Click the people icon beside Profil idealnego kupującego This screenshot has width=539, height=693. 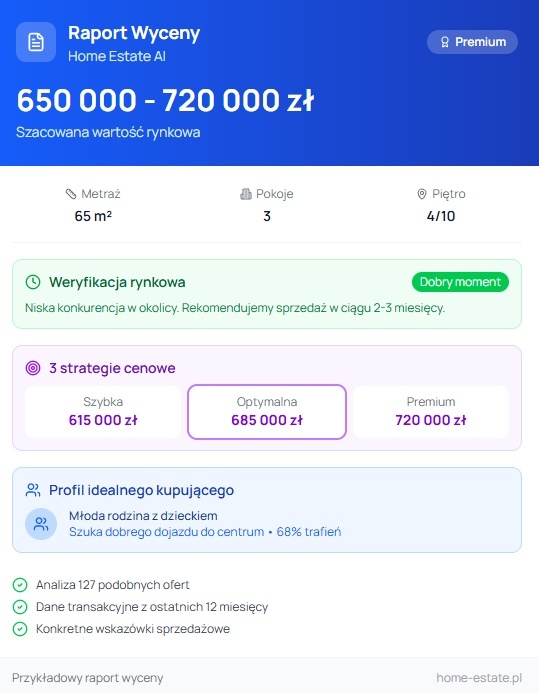(33, 490)
